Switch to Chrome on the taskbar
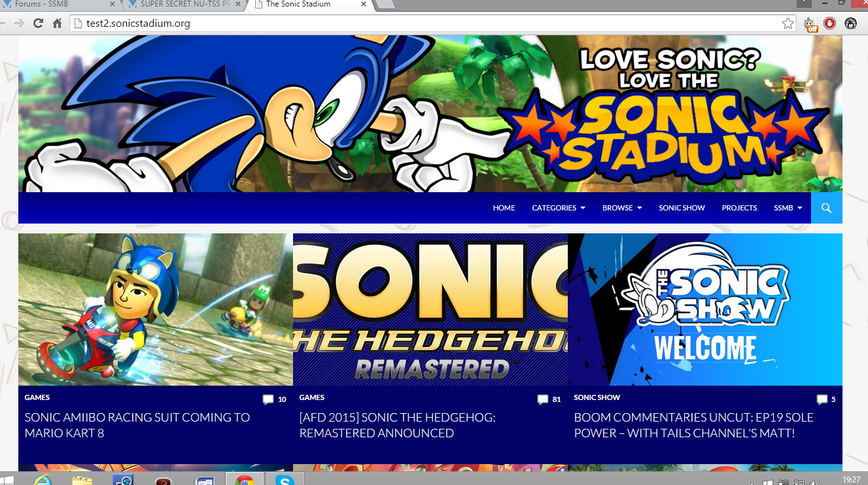This screenshot has width=868, height=485. point(245,480)
